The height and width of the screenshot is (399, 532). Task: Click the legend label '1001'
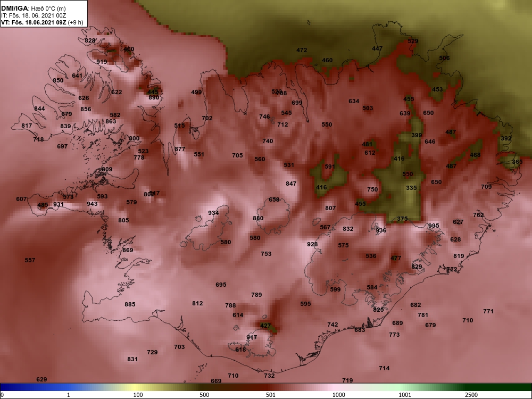tap(405, 395)
